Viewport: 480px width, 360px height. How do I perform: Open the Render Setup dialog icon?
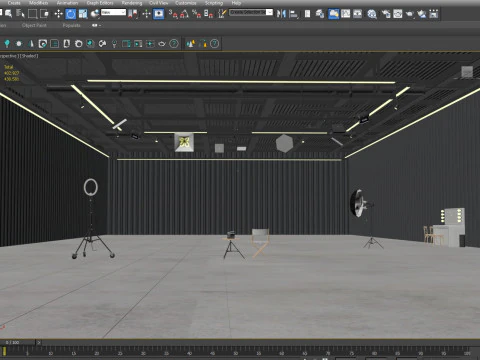pyautogui.click(x=386, y=14)
